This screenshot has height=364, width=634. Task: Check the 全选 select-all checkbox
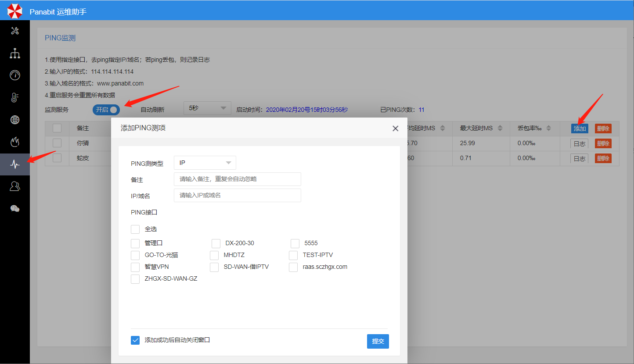[135, 229]
